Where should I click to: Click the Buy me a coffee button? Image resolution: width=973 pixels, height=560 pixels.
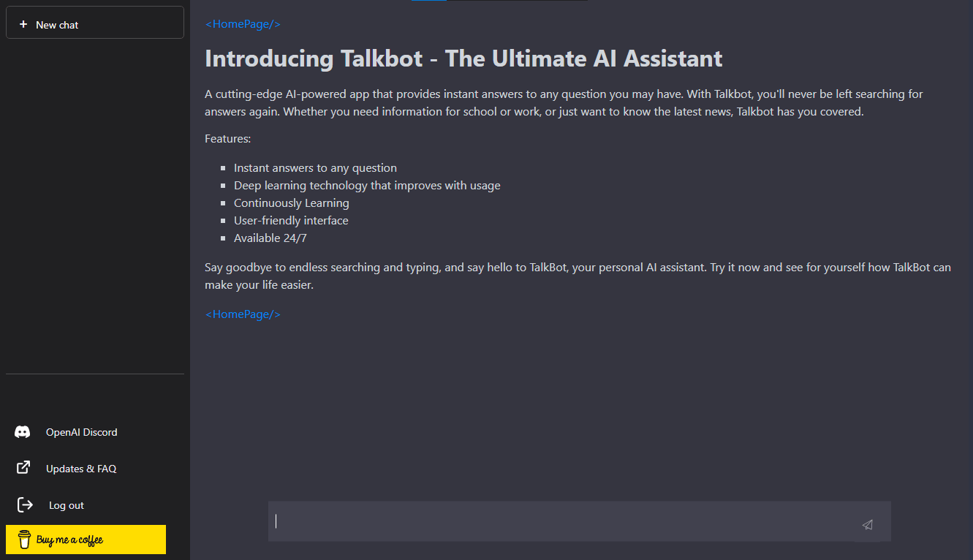tap(86, 540)
